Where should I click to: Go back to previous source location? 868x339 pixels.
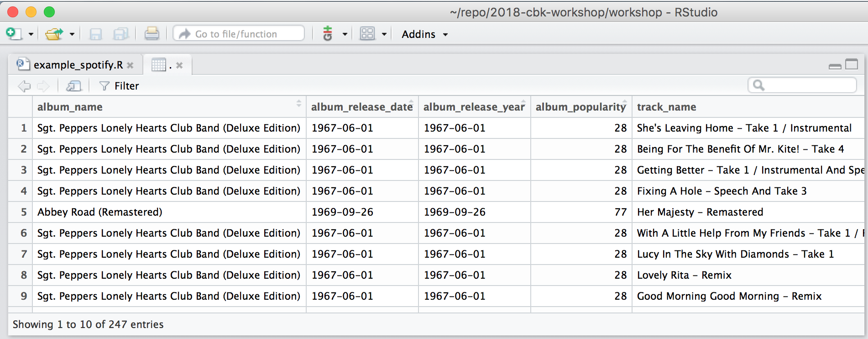point(24,86)
